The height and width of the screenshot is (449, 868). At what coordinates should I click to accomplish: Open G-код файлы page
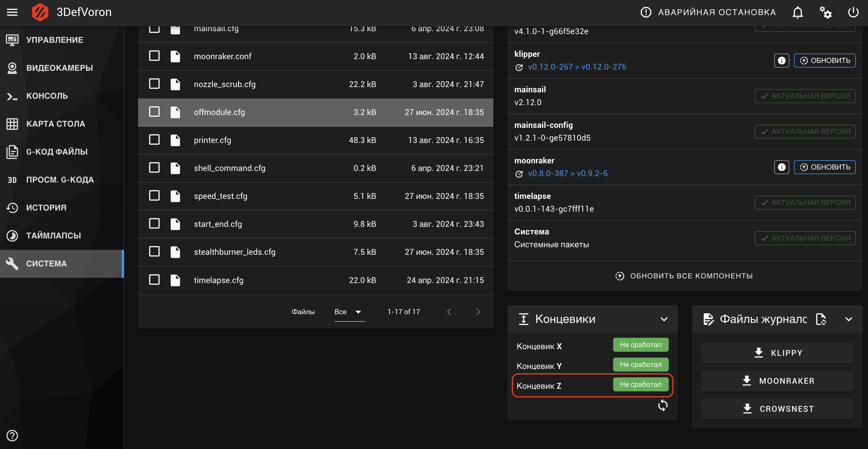tap(62, 152)
